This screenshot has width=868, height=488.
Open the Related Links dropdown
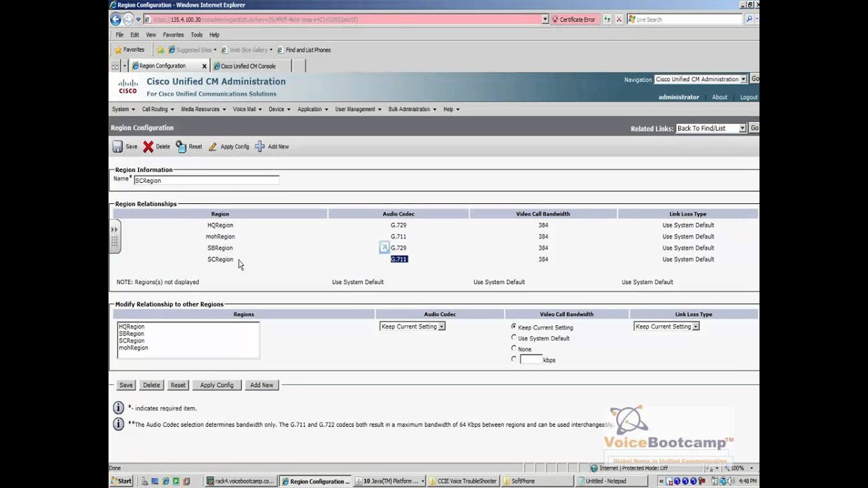[x=711, y=128]
